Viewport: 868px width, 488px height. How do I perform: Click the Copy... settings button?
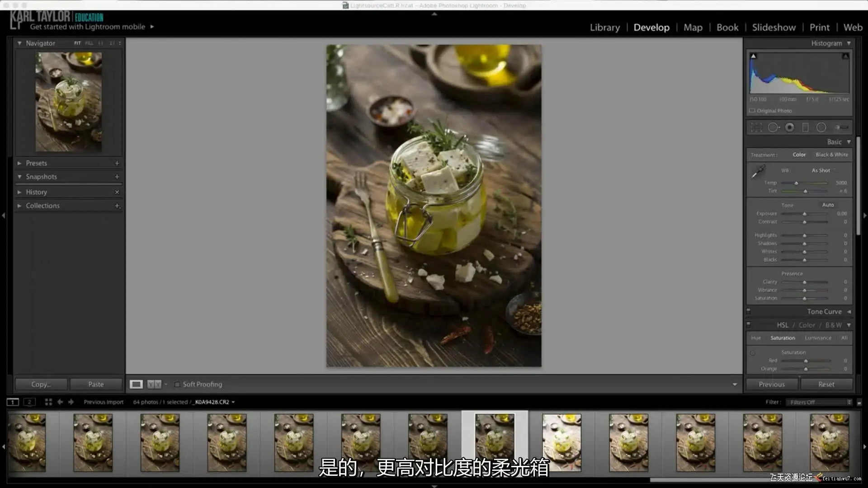click(x=41, y=384)
